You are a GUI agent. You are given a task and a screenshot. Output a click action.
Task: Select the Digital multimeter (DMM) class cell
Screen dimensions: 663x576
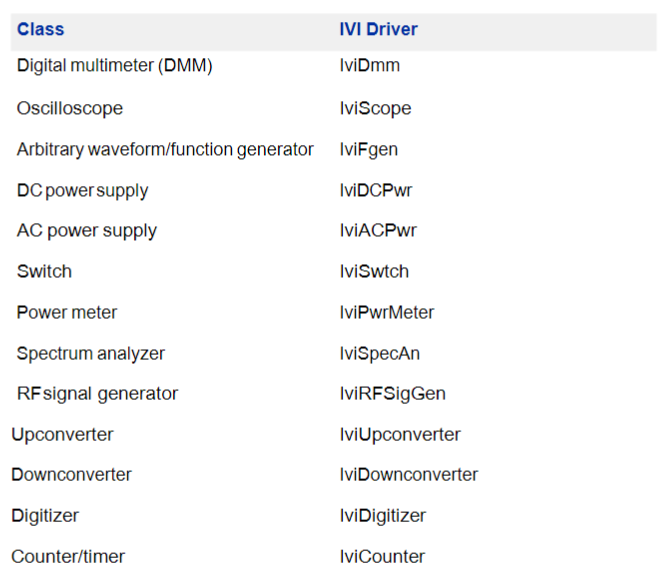coord(115,66)
